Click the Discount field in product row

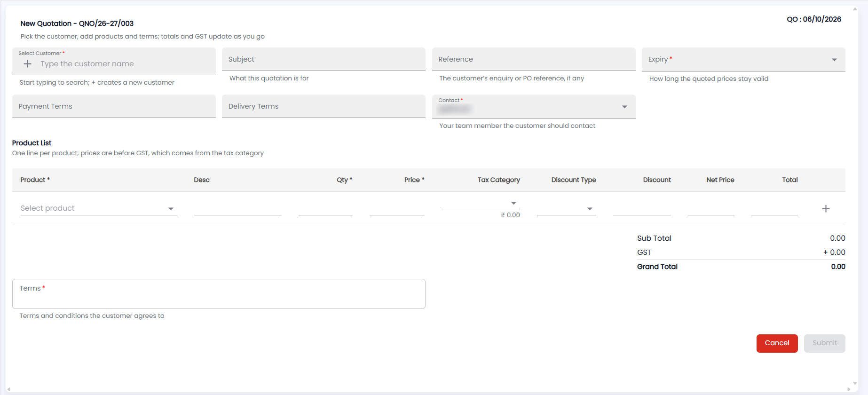point(642,209)
